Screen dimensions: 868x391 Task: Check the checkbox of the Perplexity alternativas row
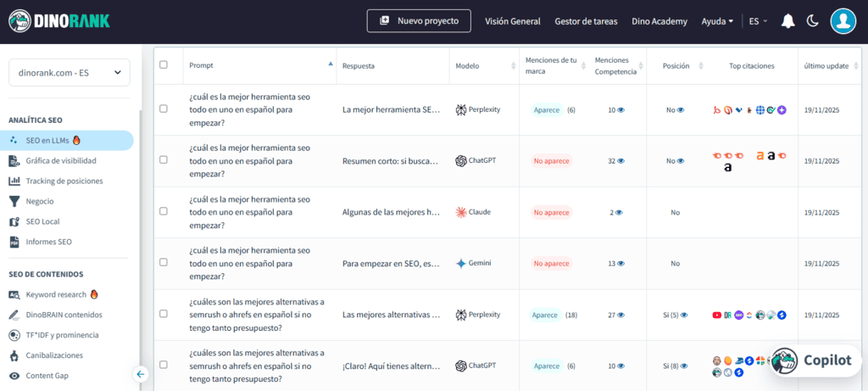pyautogui.click(x=164, y=314)
